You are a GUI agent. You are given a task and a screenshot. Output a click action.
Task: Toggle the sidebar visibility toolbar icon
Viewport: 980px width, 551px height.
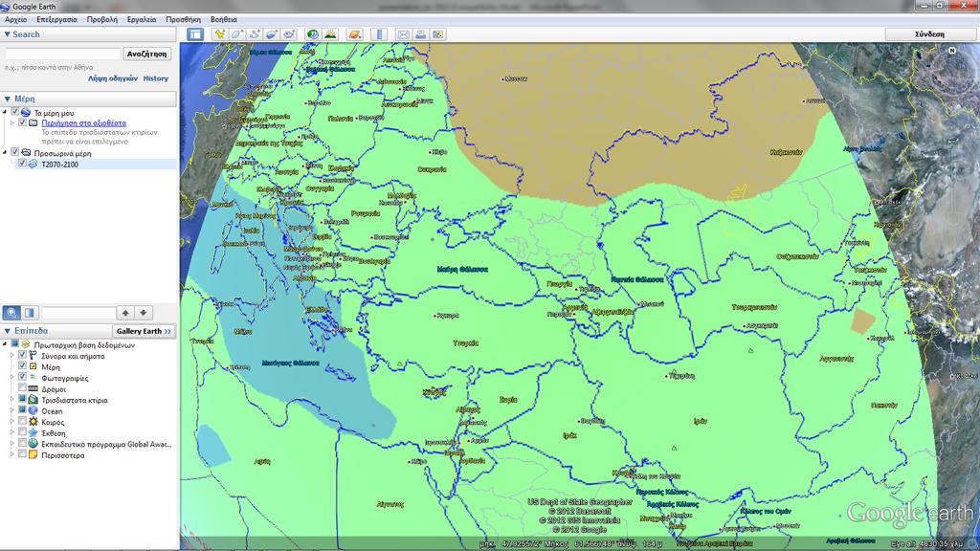coord(195,34)
